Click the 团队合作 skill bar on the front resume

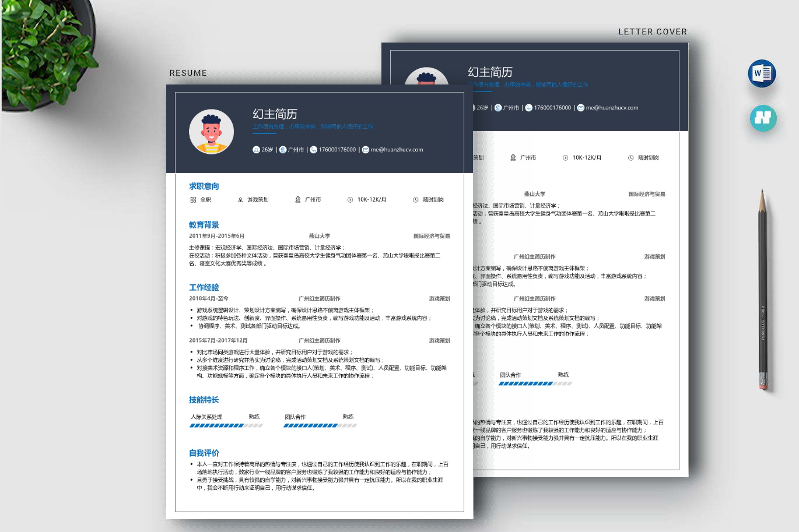[x=320, y=425]
